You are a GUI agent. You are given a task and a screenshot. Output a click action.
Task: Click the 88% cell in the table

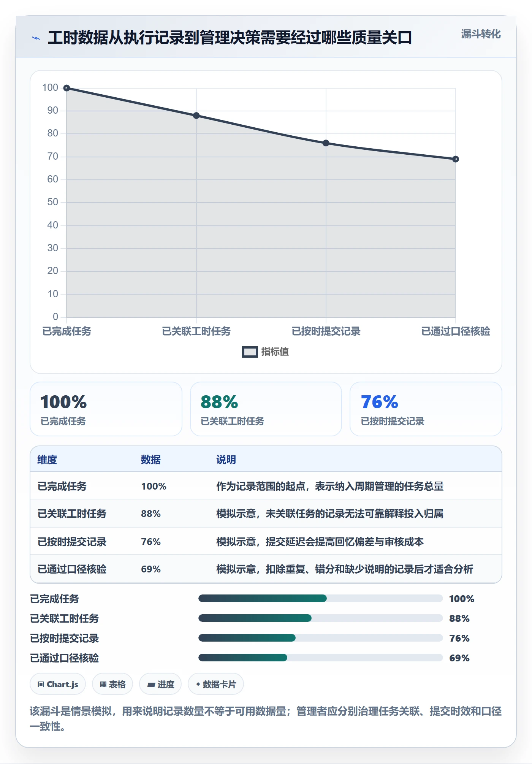point(151,514)
